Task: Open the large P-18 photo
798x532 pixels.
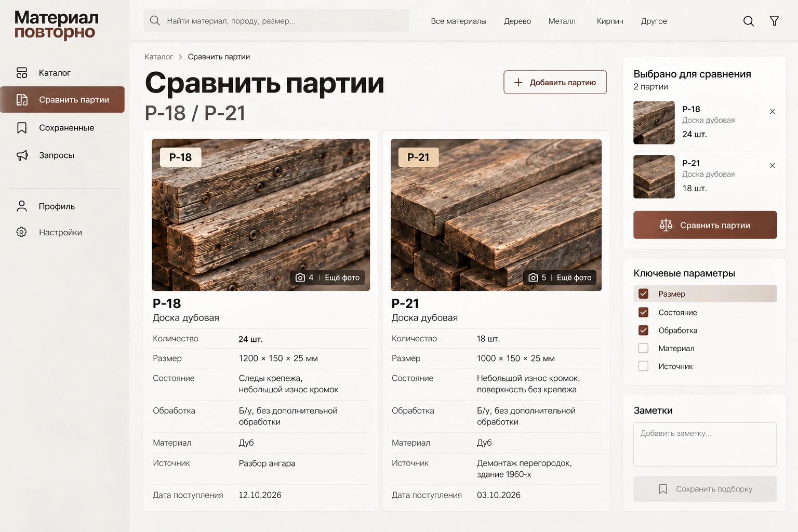Action: (x=261, y=215)
